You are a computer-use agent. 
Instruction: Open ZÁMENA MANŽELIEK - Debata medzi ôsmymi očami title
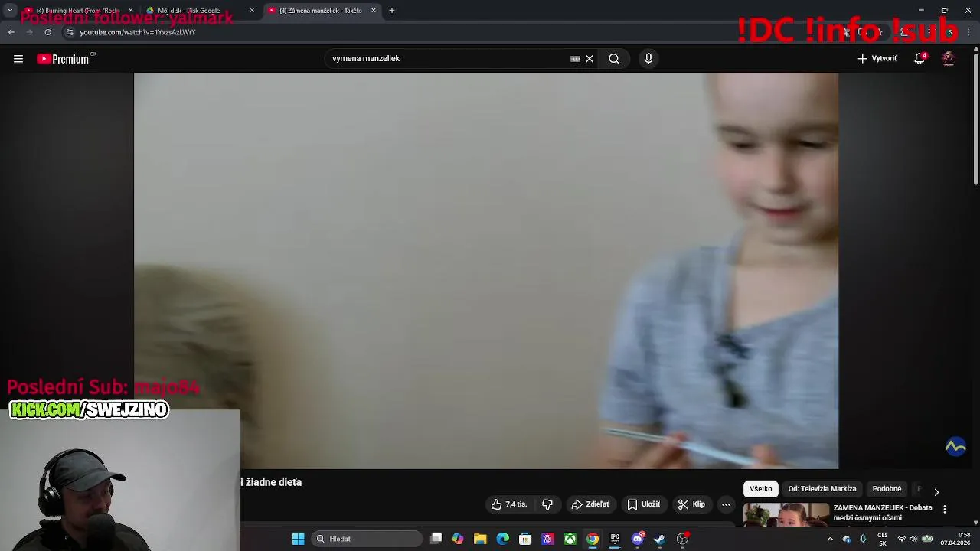[x=883, y=513]
